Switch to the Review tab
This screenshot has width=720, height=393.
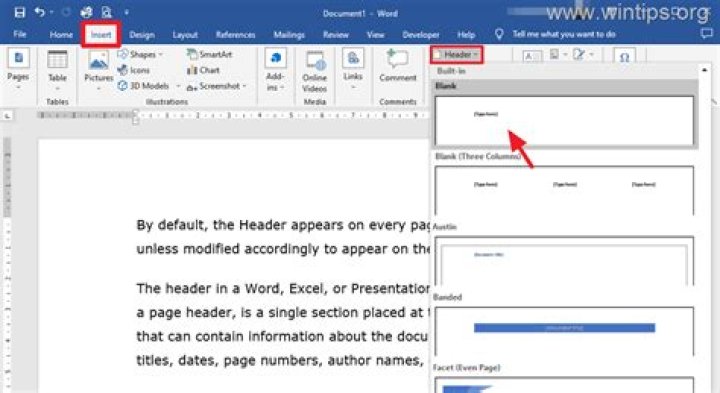(x=336, y=34)
